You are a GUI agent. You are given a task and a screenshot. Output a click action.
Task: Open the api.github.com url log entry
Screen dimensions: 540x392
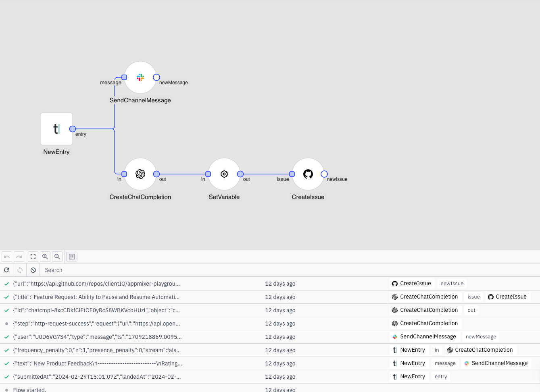(x=96, y=284)
